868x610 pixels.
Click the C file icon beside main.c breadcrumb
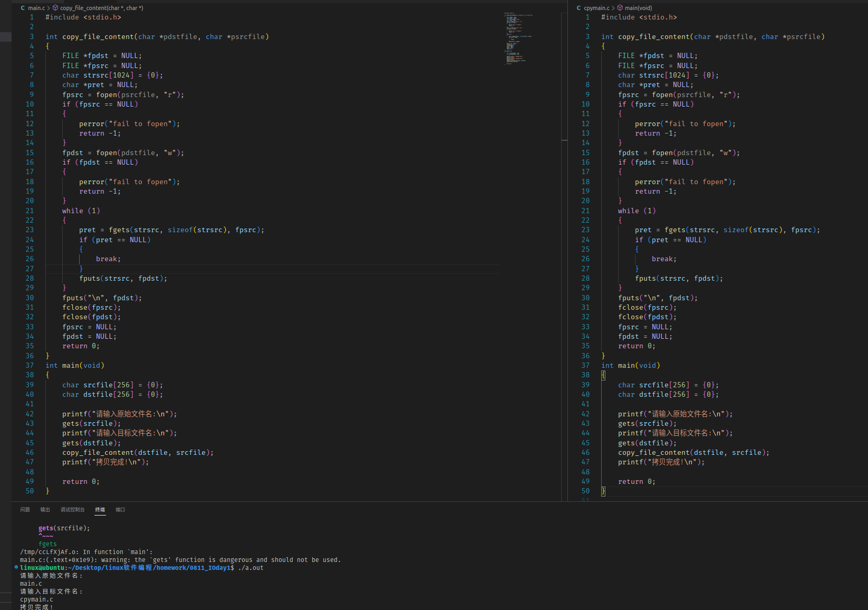point(23,8)
